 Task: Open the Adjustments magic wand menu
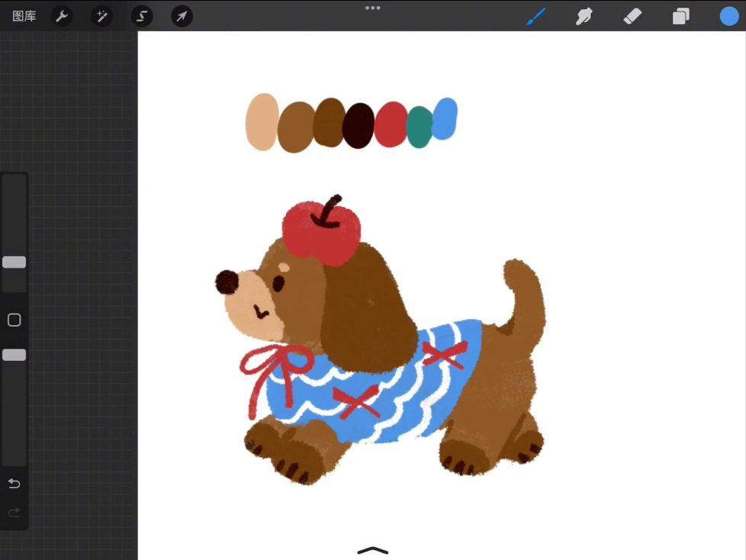[x=101, y=16]
